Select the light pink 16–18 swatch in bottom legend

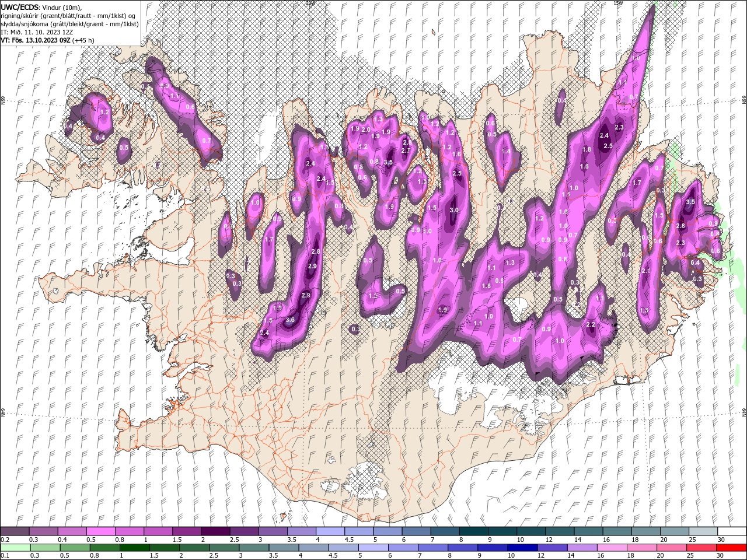(x=612, y=548)
